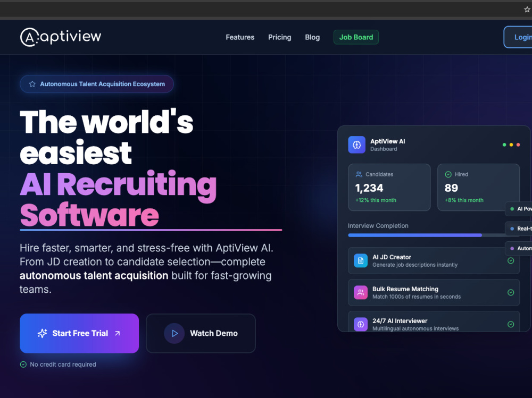Select the Bulk Resume Matching row

[434, 293]
